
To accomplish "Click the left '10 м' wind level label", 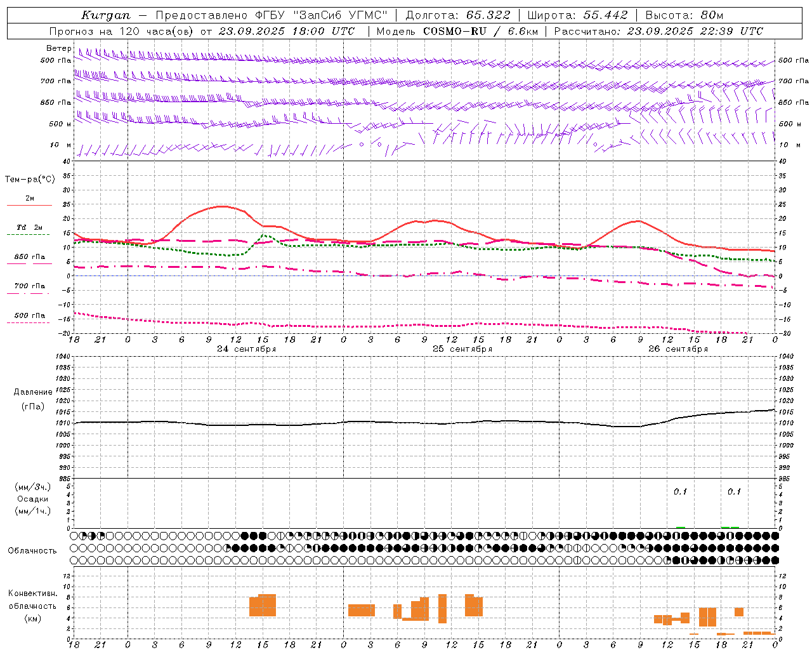I will (60, 145).
